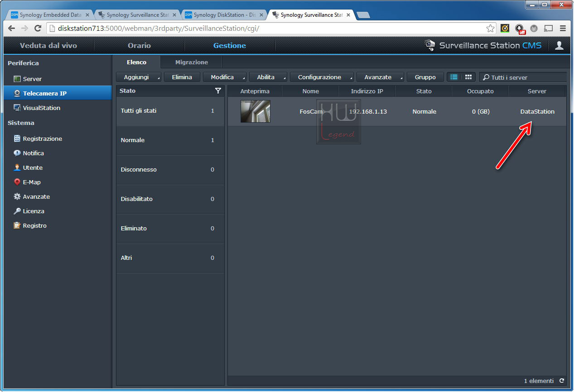Image resolution: width=574 pixels, height=392 pixels.
Task: Open the Chrome menu hamburger icon
Action: pos(563,29)
